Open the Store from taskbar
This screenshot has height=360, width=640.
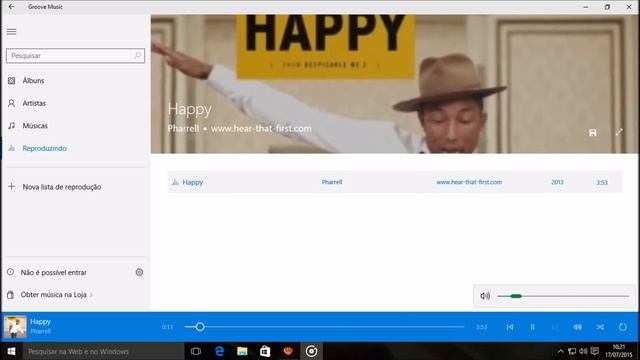[x=265, y=351]
